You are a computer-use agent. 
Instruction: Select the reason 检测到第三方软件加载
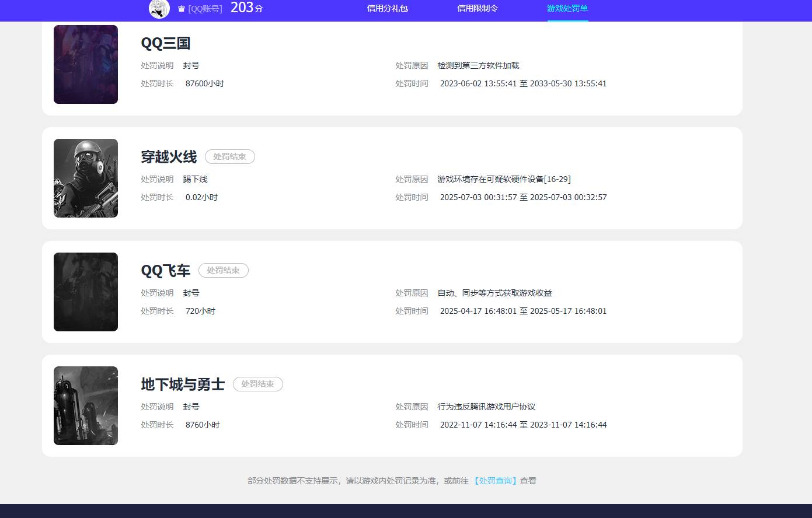click(x=478, y=65)
